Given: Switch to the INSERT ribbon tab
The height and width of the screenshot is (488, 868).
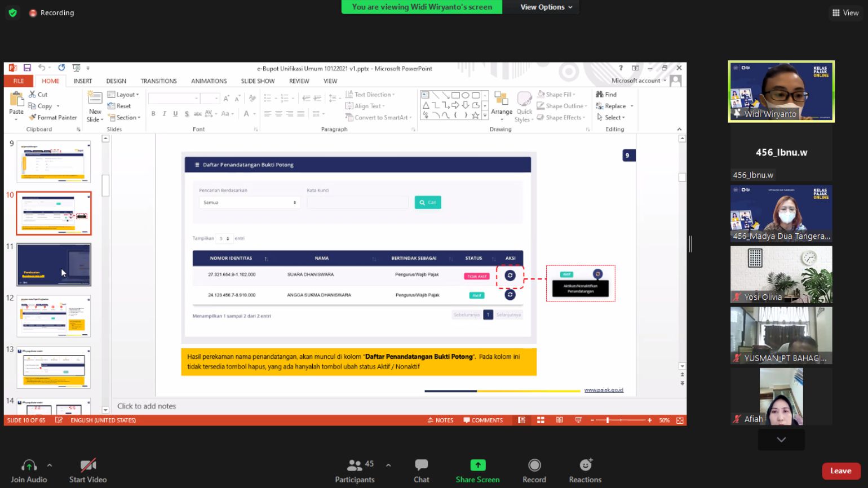Looking at the screenshot, I should [x=83, y=81].
